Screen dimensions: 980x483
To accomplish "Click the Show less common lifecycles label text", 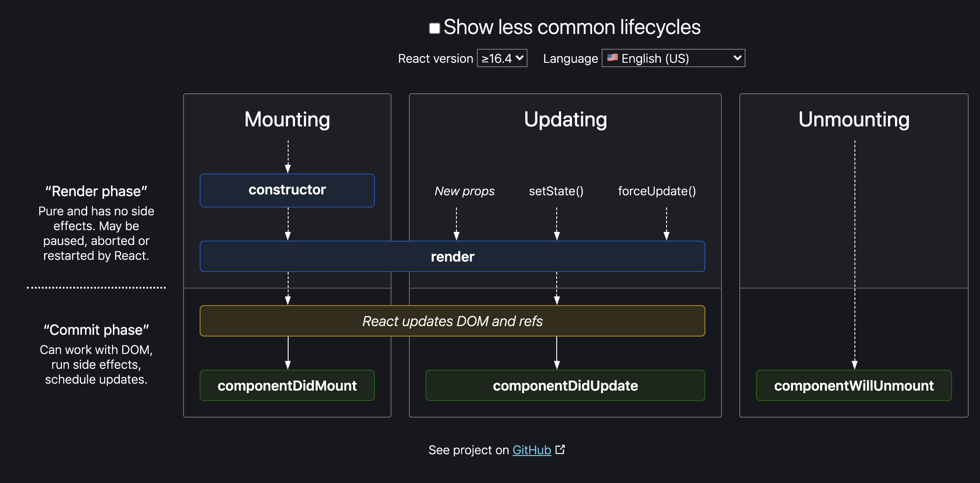I will coord(572,27).
